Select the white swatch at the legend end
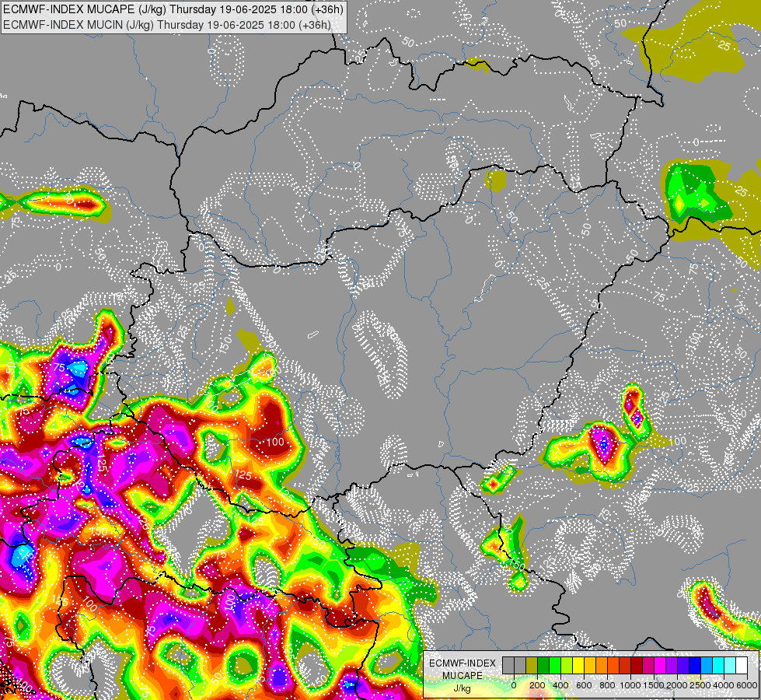This screenshot has width=761, height=700. click(742, 665)
